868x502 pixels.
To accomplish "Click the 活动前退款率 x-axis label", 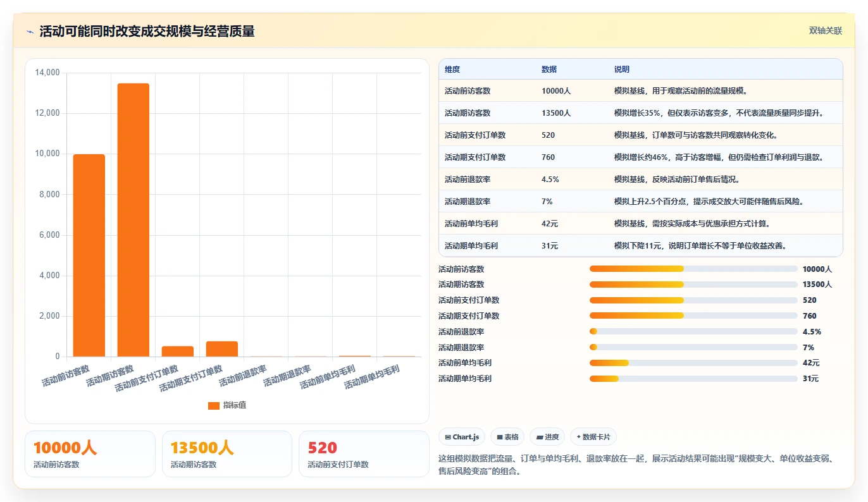I will point(243,376).
